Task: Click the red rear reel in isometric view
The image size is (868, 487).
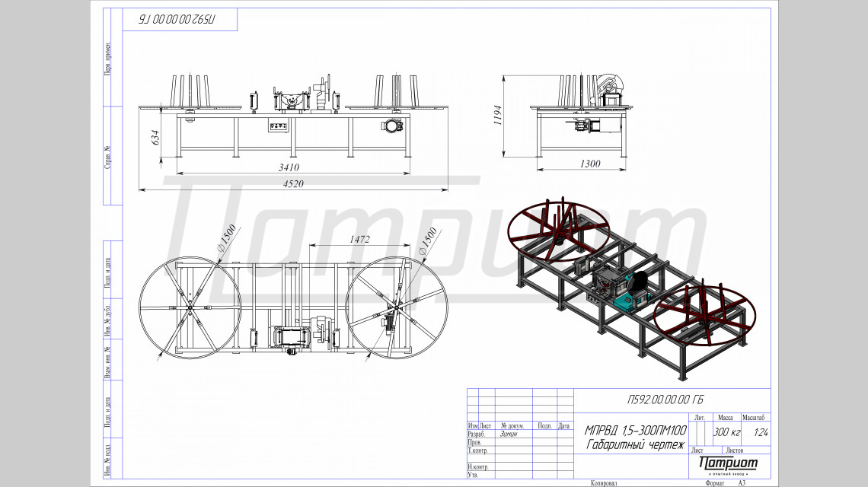Action: tap(557, 224)
